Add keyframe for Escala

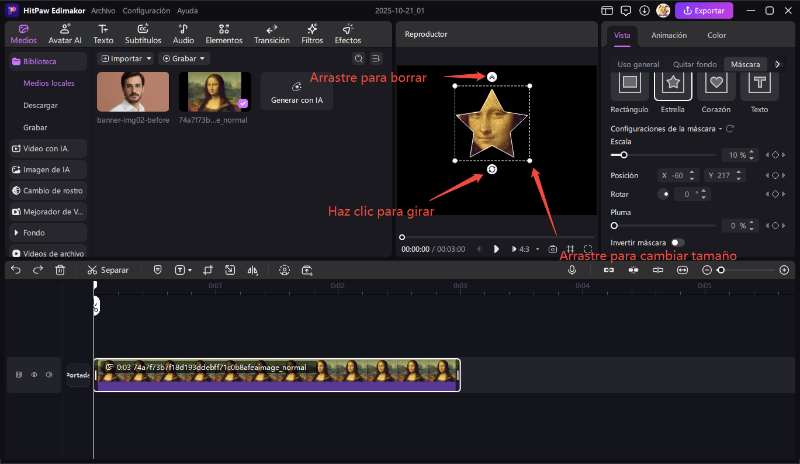[x=775, y=155]
